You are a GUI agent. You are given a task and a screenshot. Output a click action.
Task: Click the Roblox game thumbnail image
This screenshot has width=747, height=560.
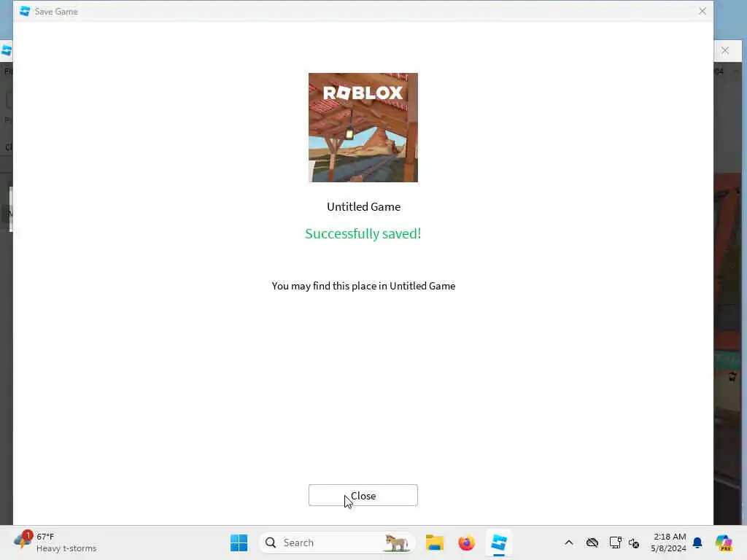click(363, 128)
